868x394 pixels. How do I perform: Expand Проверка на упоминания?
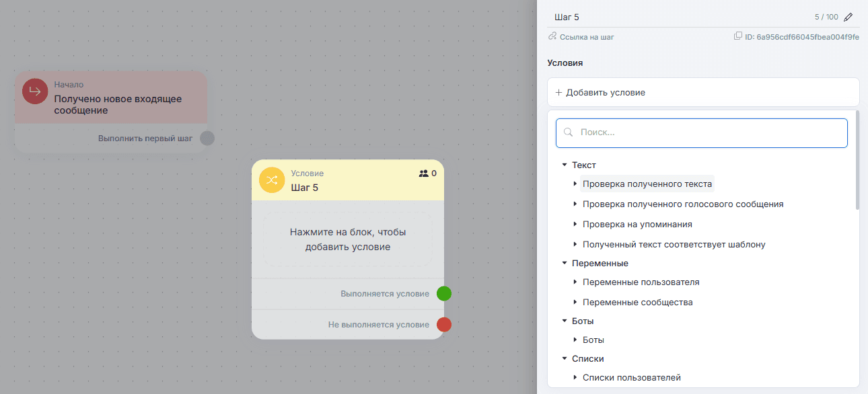coord(575,224)
